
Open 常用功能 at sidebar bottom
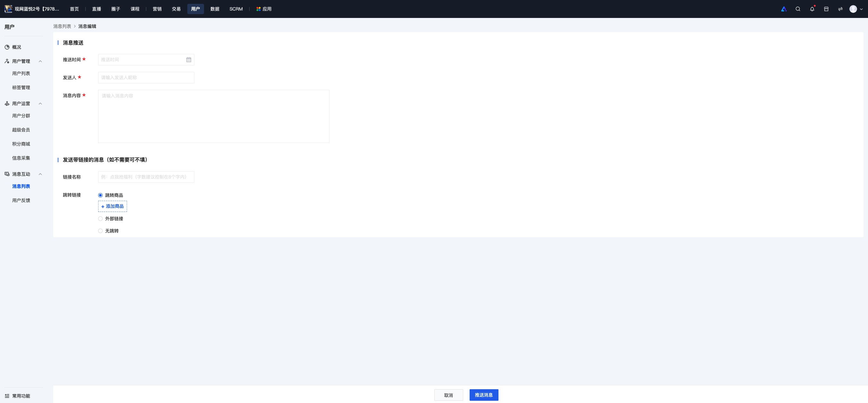(x=21, y=396)
